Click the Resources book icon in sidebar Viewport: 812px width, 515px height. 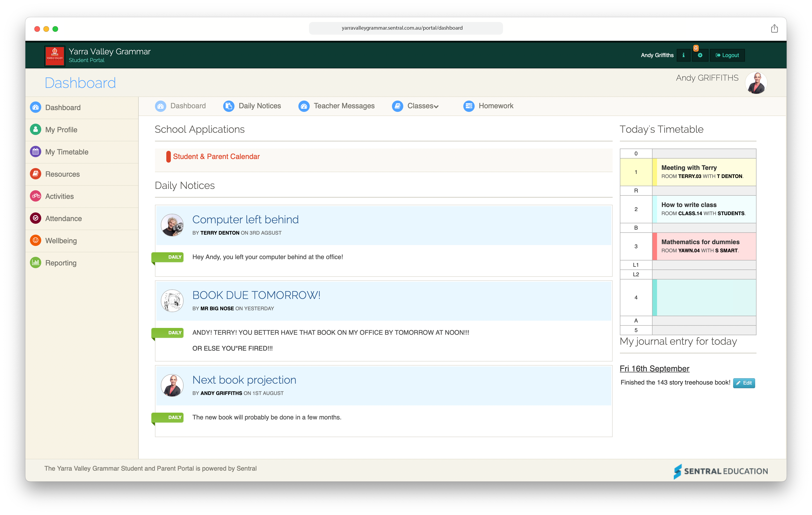point(35,174)
